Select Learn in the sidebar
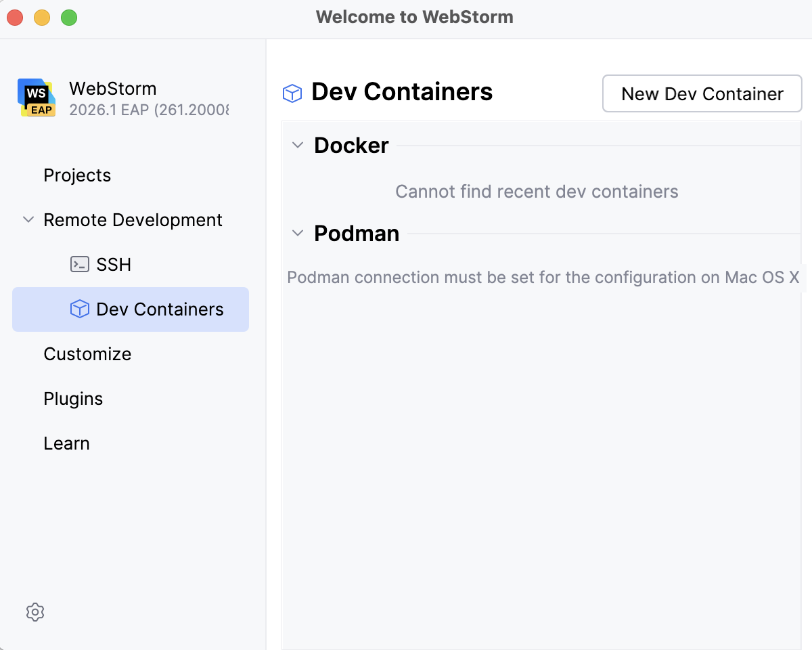 [66, 443]
